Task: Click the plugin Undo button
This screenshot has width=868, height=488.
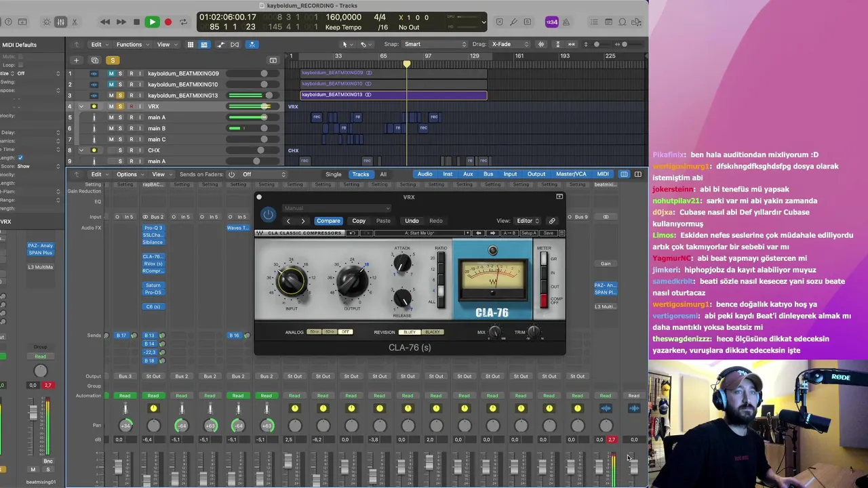Action: (x=412, y=221)
